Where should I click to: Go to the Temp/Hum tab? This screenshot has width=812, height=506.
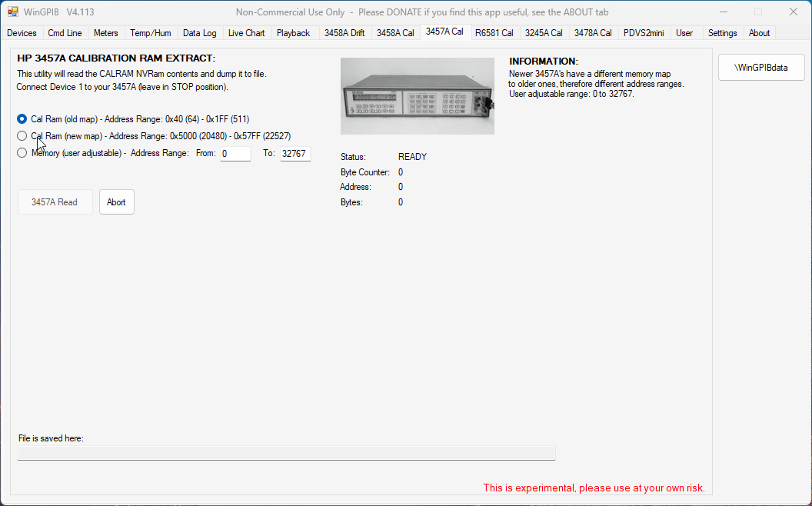click(x=151, y=32)
